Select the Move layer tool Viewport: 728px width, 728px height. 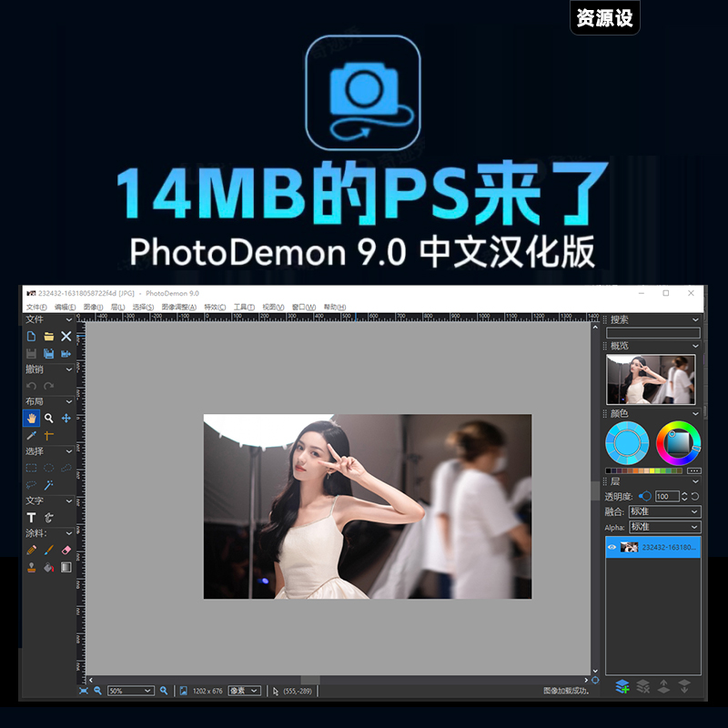tap(66, 419)
